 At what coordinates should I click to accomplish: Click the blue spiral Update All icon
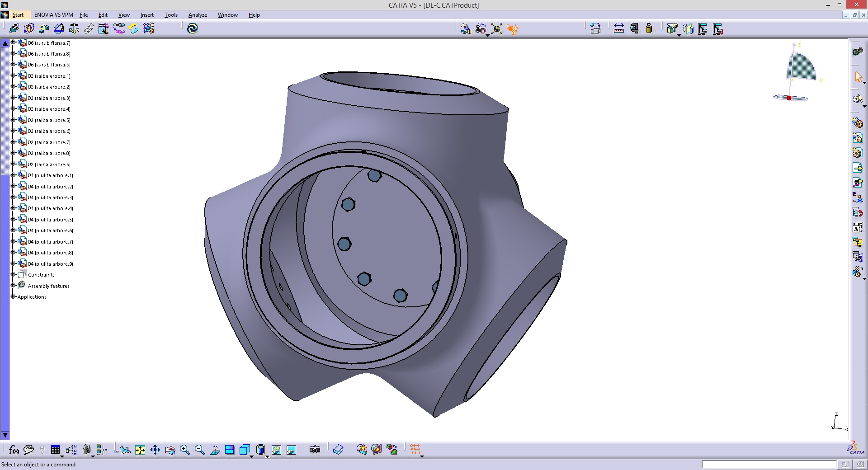[193, 29]
